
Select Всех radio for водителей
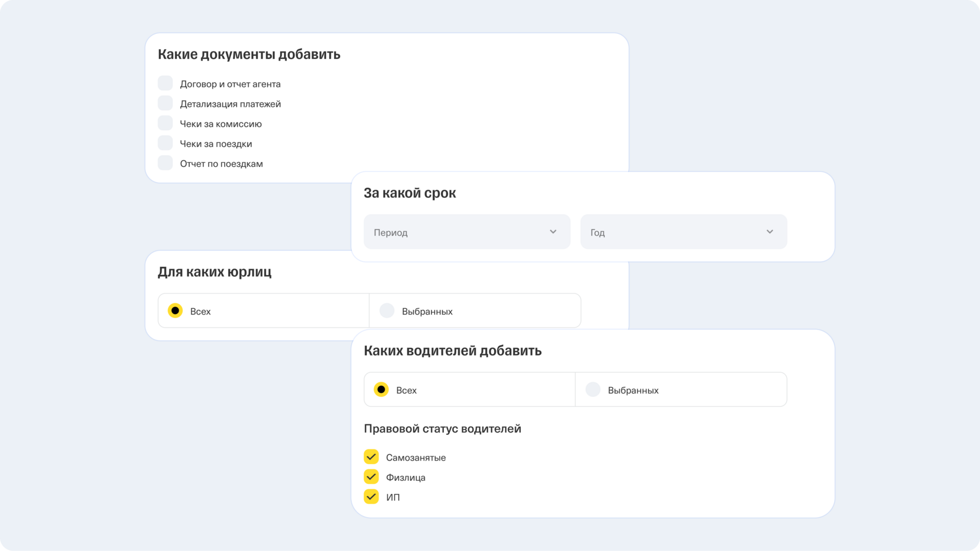pos(381,389)
